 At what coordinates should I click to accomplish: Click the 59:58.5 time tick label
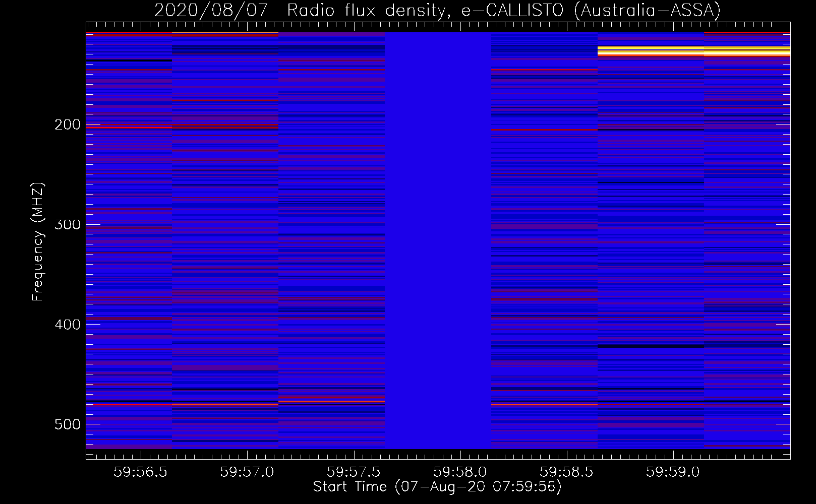(x=567, y=472)
